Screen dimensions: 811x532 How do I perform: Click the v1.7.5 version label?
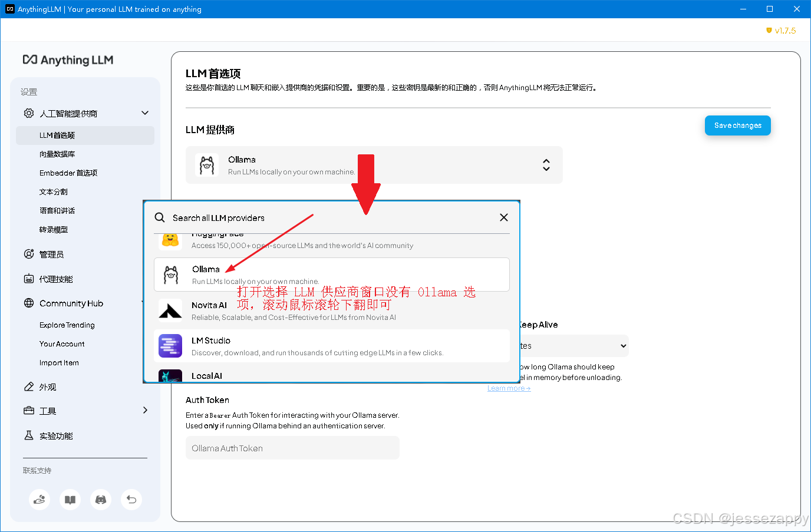click(x=785, y=31)
